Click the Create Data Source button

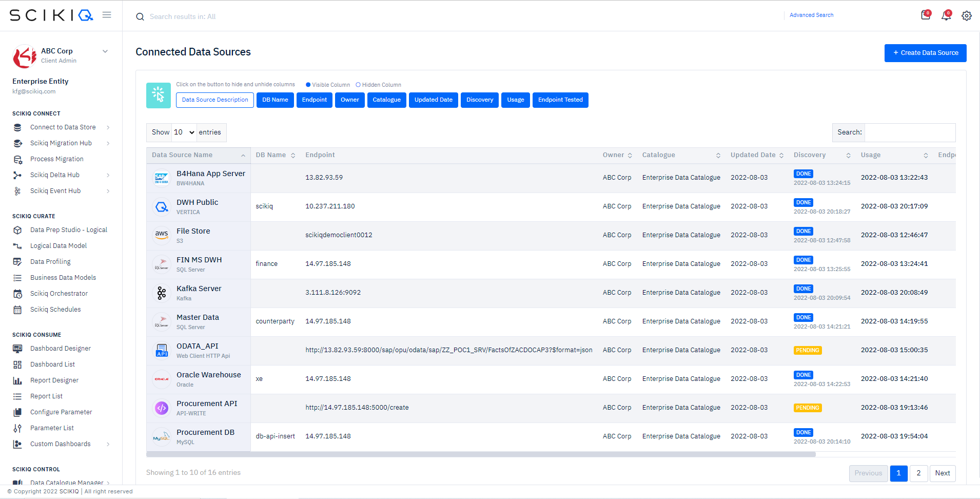925,53
